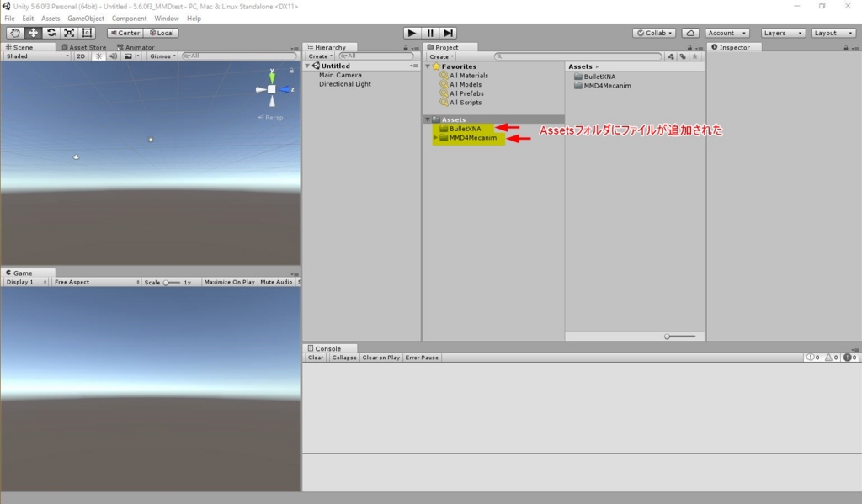Open the Component menu
The width and height of the screenshot is (862, 504).
pos(129,19)
